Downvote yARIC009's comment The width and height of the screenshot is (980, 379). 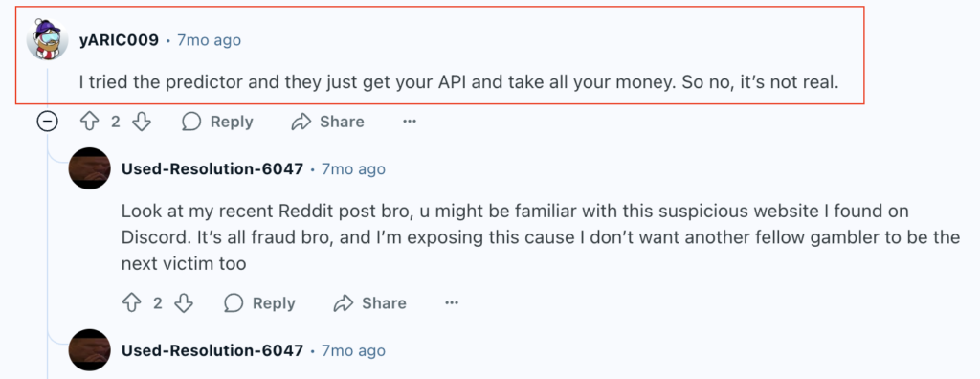[142, 122]
